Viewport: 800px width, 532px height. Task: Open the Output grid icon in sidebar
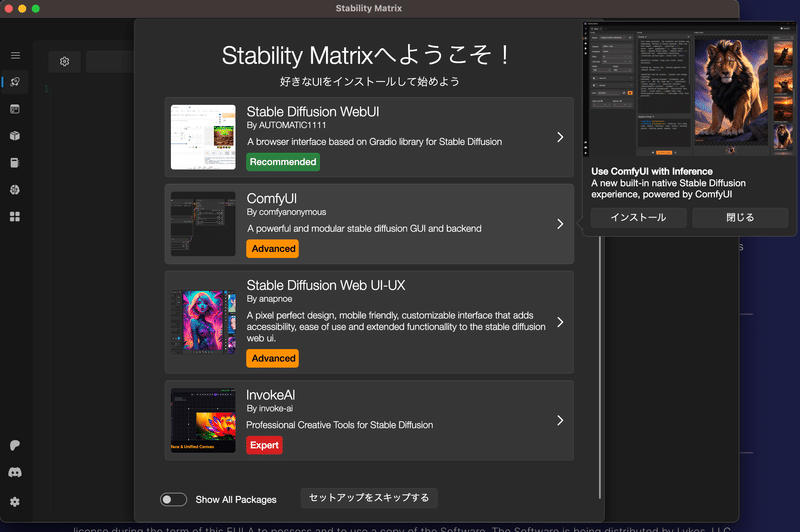tap(15, 217)
